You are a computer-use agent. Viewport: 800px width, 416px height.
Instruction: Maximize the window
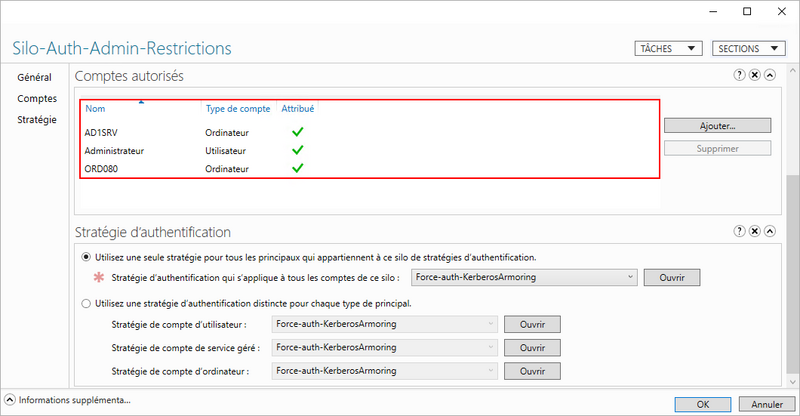[747, 11]
